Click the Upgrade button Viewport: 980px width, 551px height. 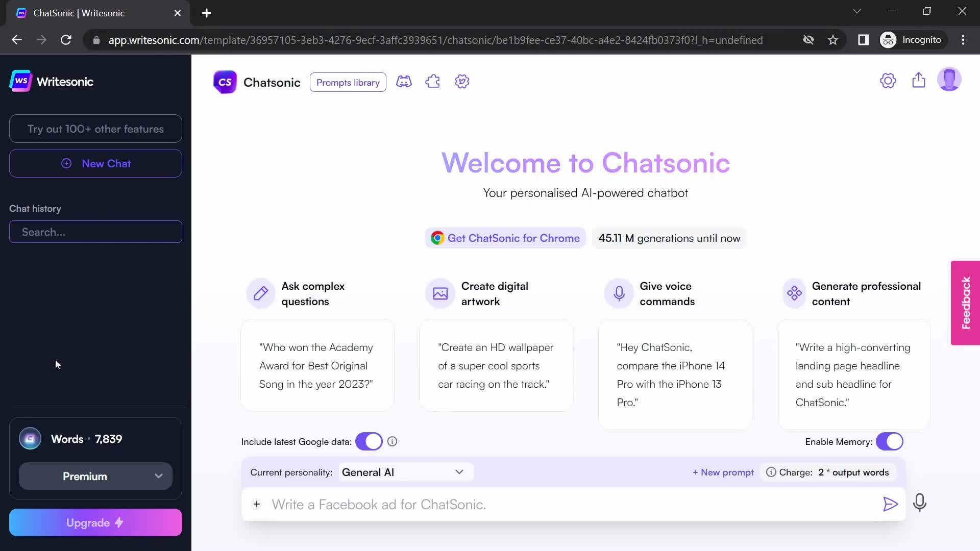pyautogui.click(x=95, y=523)
